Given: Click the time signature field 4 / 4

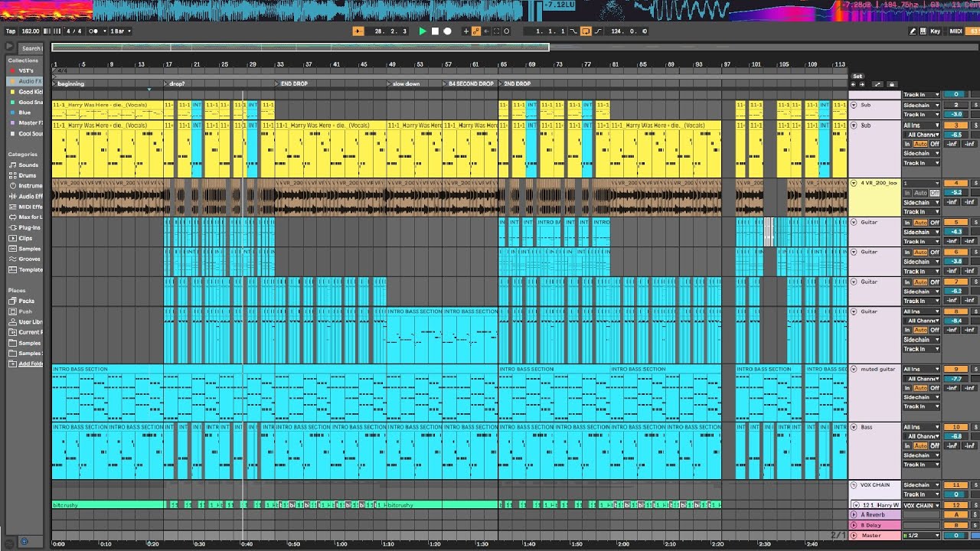Looking at the screenshot, I should point(73,31).
